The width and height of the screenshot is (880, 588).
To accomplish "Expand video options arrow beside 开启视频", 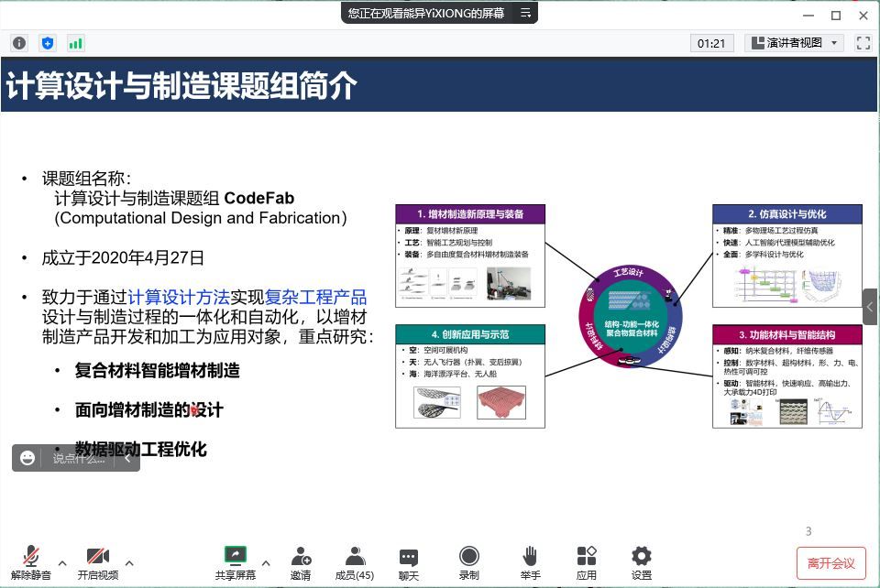I will pyautogui.click(x=129, y=562).
